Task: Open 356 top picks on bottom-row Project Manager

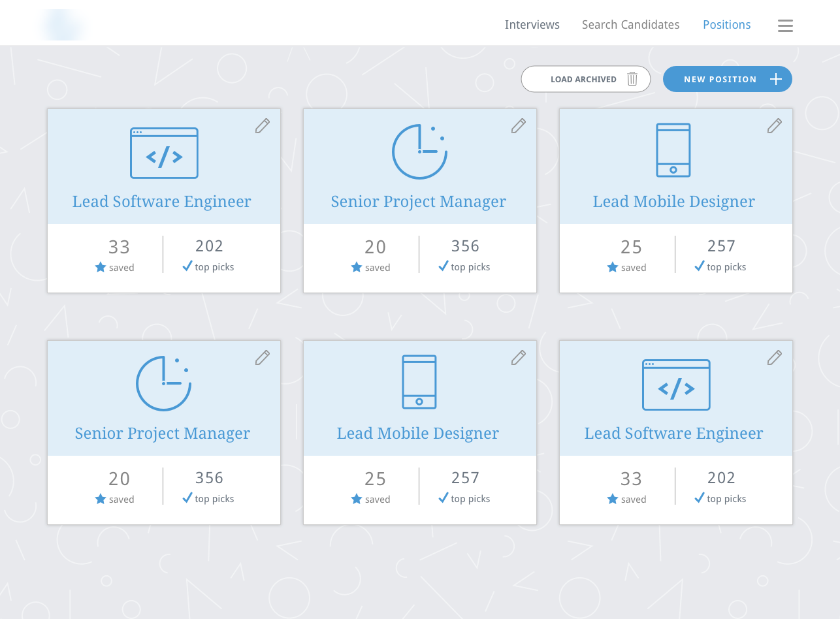Action: point(209,486)
